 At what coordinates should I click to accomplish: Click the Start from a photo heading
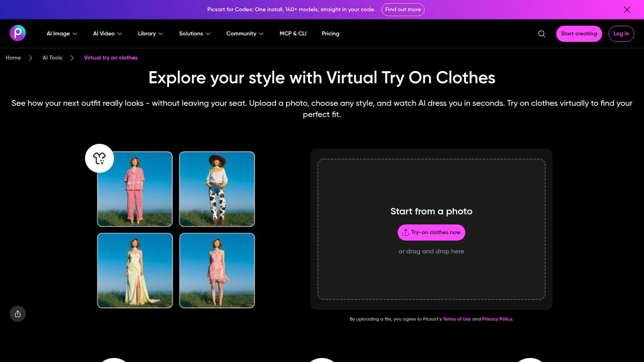tap(431, 211)
